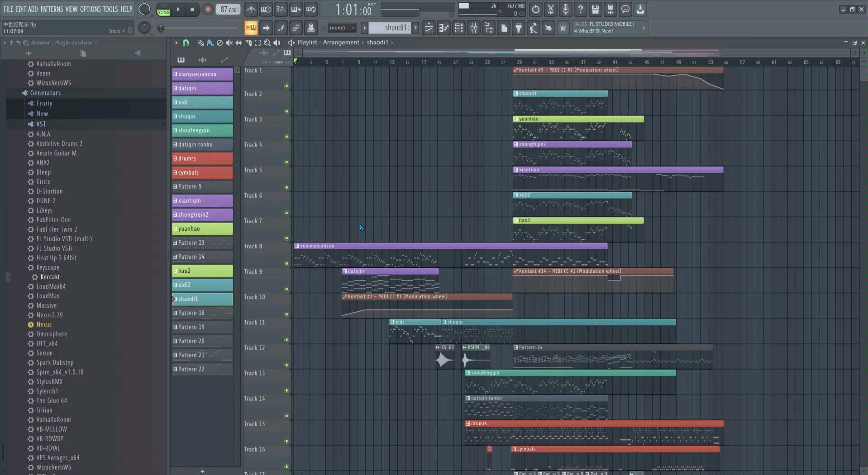868x475 pixels.
Task: Expand the Fruity folder in browser
Action: click(x=44, y=104)
